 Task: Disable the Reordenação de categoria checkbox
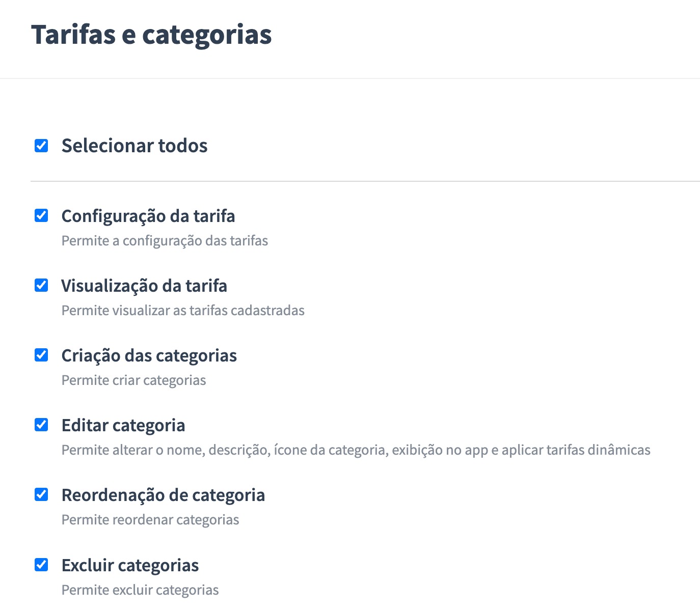tap(41, 495)
